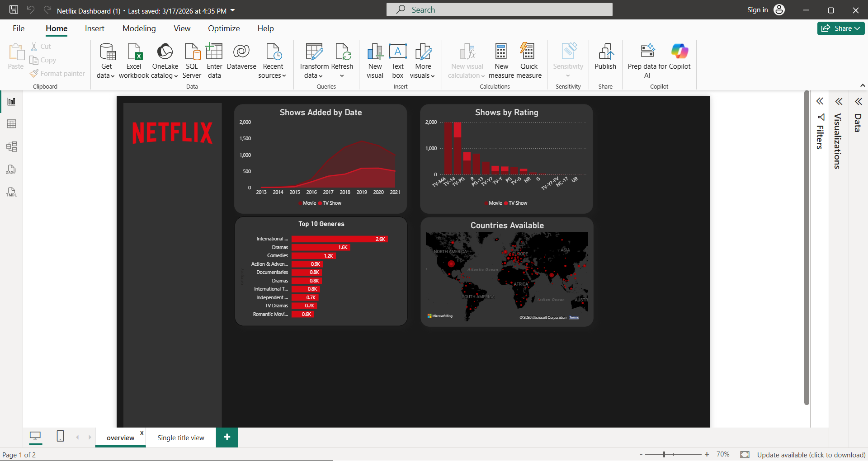Switch to DAX query view

11,169
